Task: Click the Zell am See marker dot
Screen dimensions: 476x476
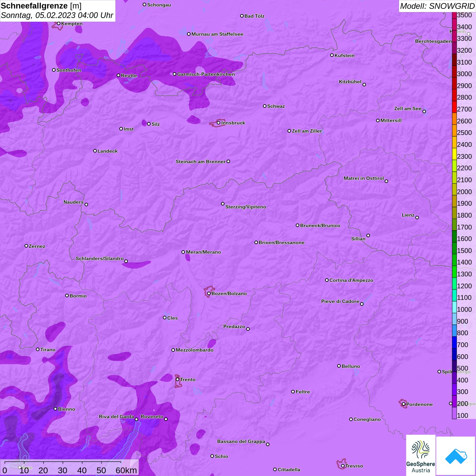Action: (x=424, y=112)
